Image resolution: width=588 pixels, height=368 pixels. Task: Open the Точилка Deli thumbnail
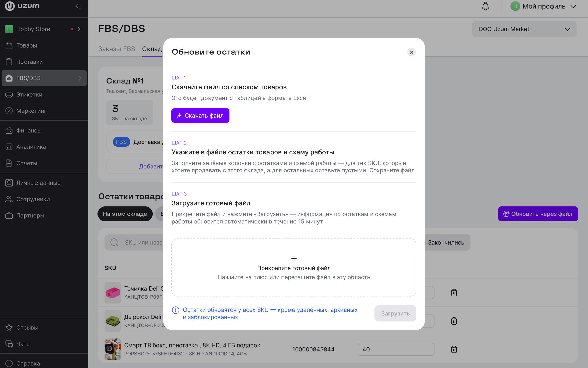click(x=113, y=293)
